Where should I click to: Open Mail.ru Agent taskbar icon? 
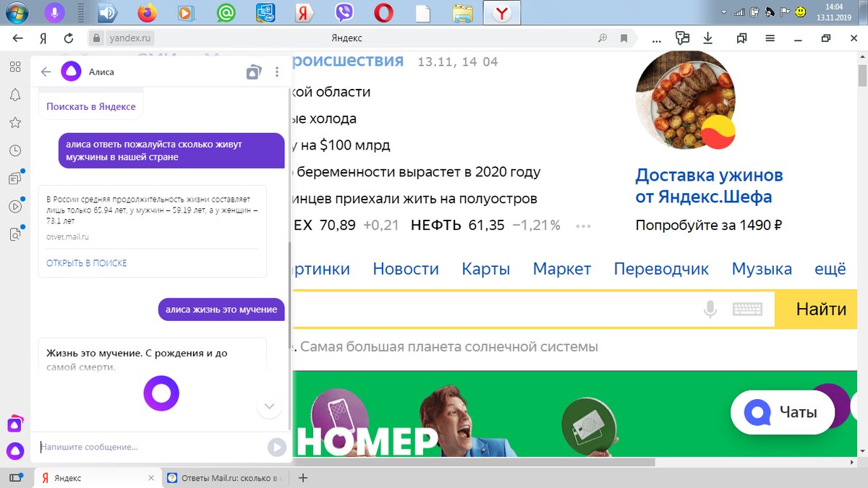pyautogui.click(x=226, y=12)
